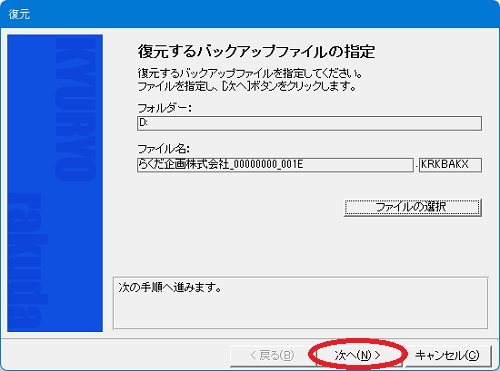Click the instruction line 復元するバックアップファイルを指定してください。
The width and height of the screenshot is (500, 371).
[x=250, y=73]
